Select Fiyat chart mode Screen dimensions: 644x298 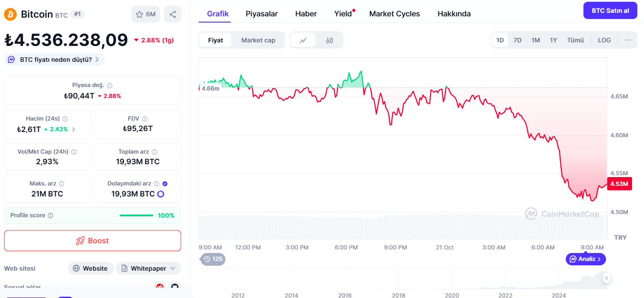216,40
